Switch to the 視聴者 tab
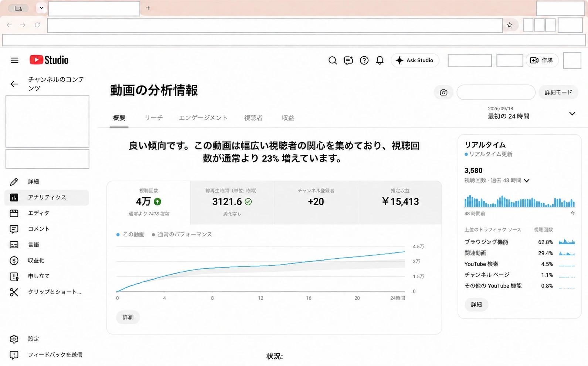 pyautogui.click(x=253, y=118)
